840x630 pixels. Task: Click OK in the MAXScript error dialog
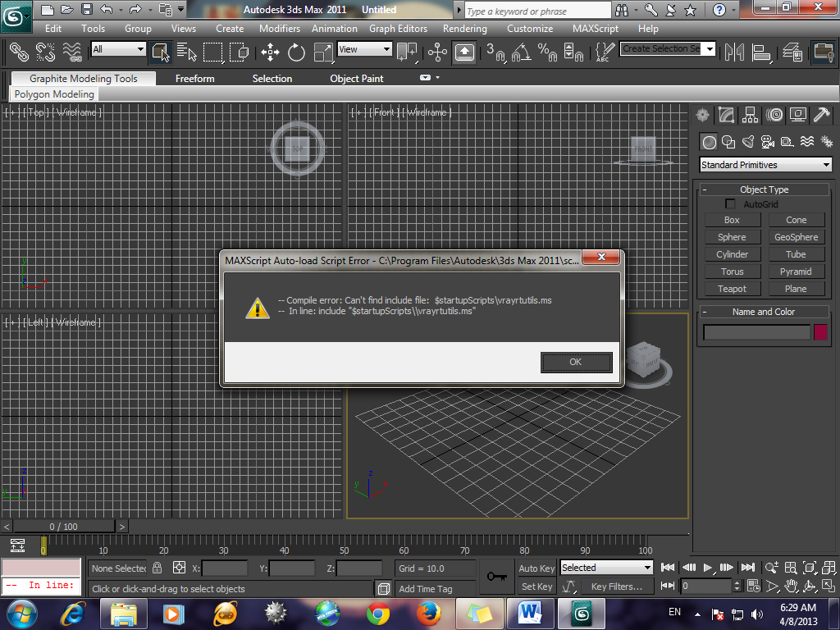tap(576, 362)
